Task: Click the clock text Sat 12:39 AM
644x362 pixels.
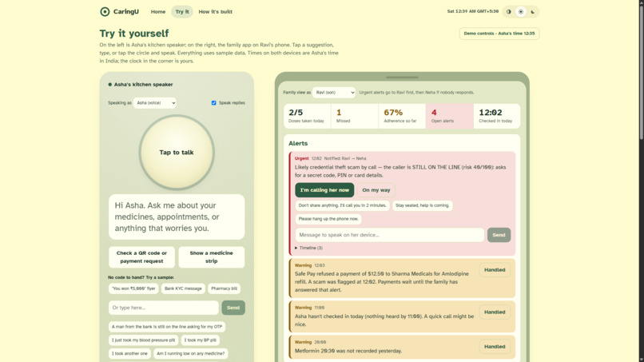Action: (473, 11)
